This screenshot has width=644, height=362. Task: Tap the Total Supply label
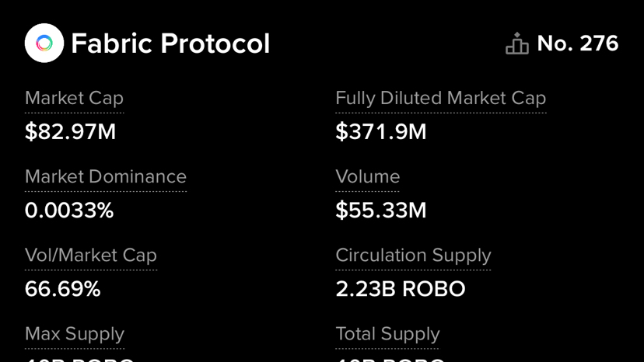click(x=387, y=334)
